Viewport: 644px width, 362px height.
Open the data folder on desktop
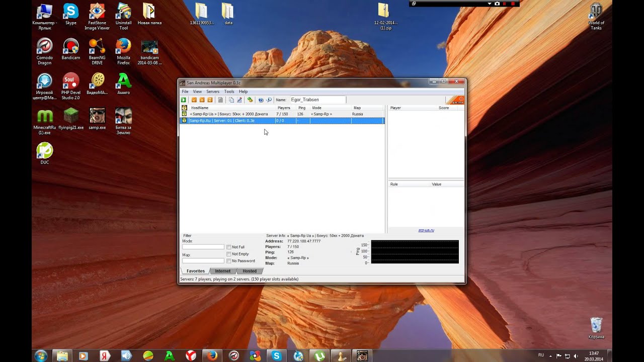pyautogui.click(x=228, y=14)
